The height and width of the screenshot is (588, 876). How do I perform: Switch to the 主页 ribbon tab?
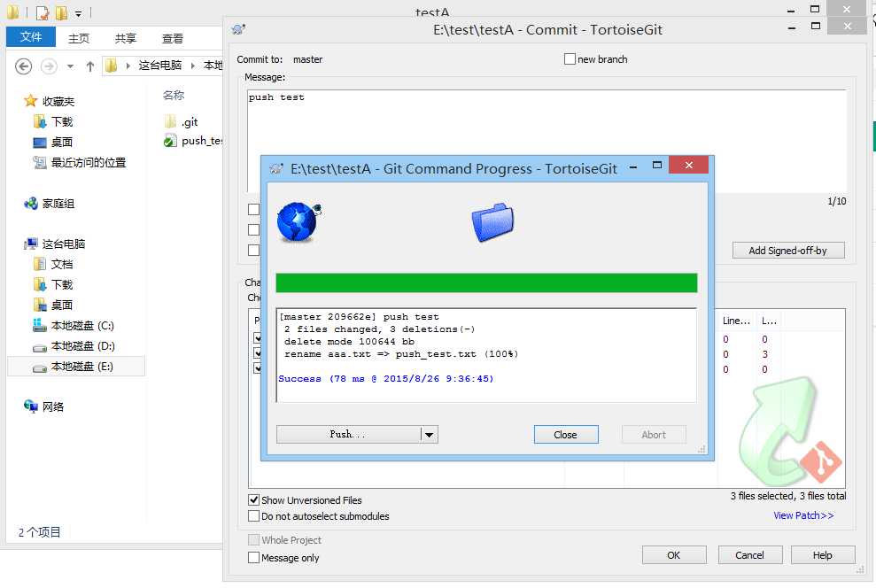click(78, 38)
